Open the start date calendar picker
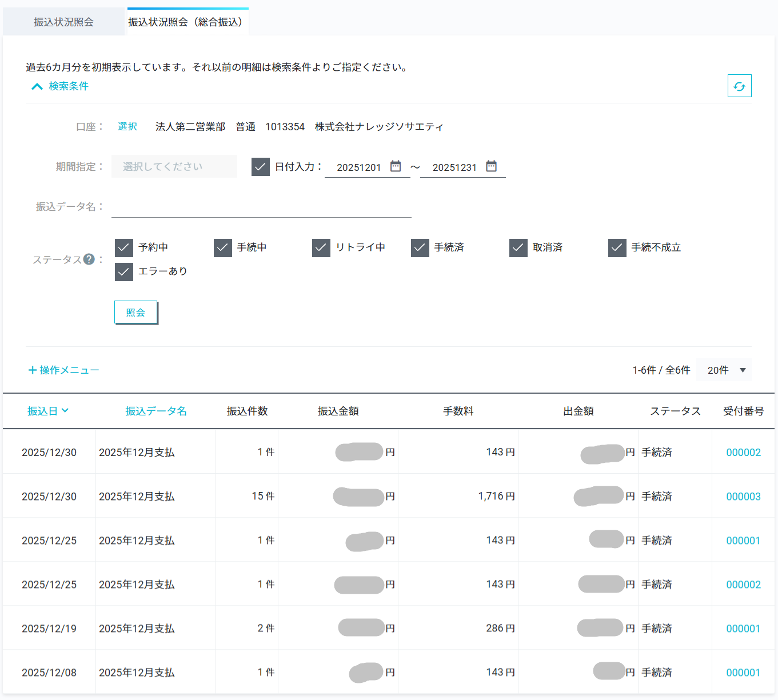The height and width of the screenshot is (700, 778). coord(396,166)
